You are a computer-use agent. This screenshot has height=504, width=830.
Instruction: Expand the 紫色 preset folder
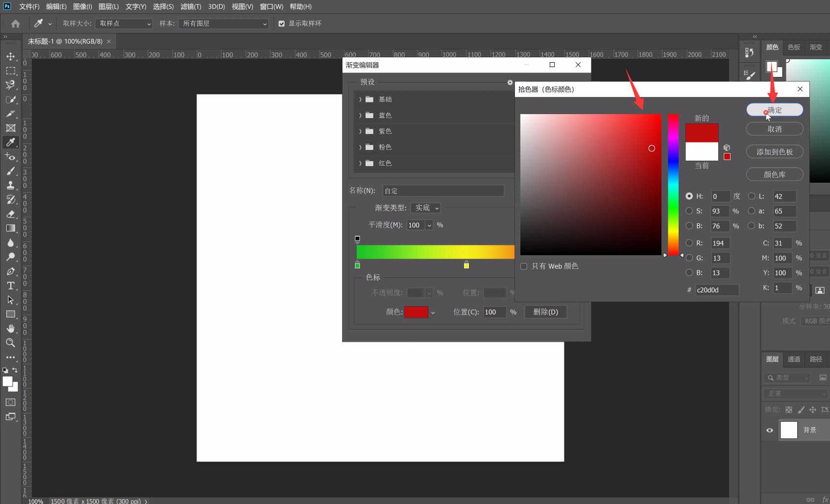[360, 131]
